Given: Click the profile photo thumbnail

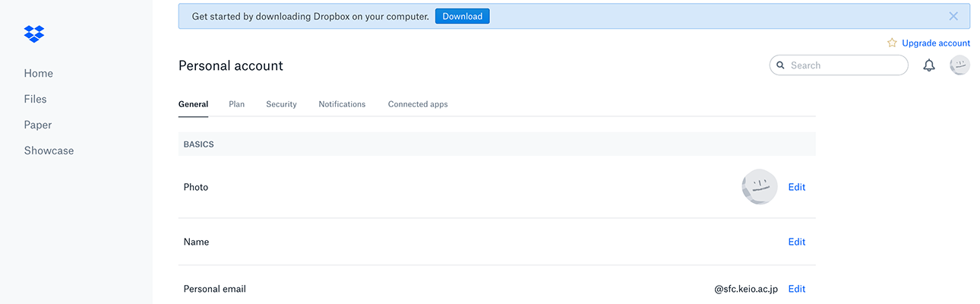Looking at the screenshot, I should pyautogui.click(x=759, y=187).
